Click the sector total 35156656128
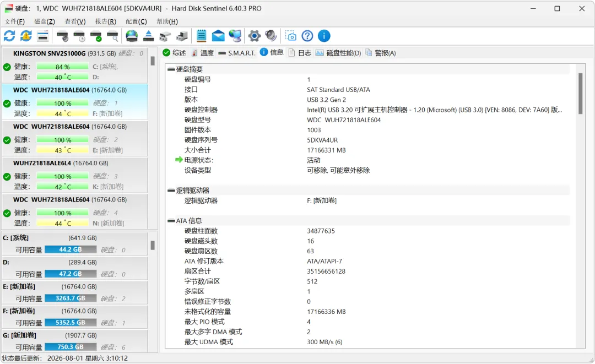Viewport: 595px width, 364px height. (x=326, y=271)
